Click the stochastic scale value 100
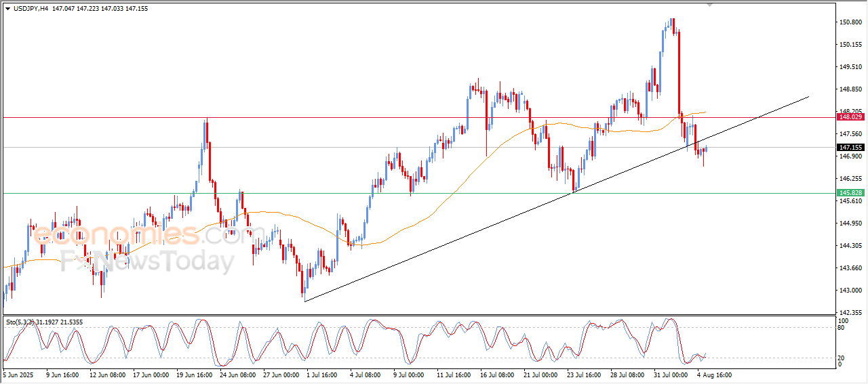This screenshot has width=868, height=384. pos(844,320)
